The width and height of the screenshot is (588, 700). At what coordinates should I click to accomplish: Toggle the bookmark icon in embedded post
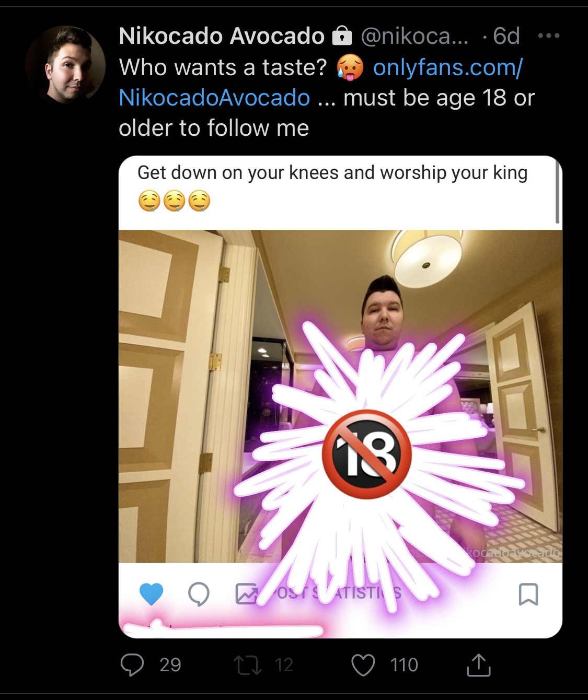coord(528,594)
